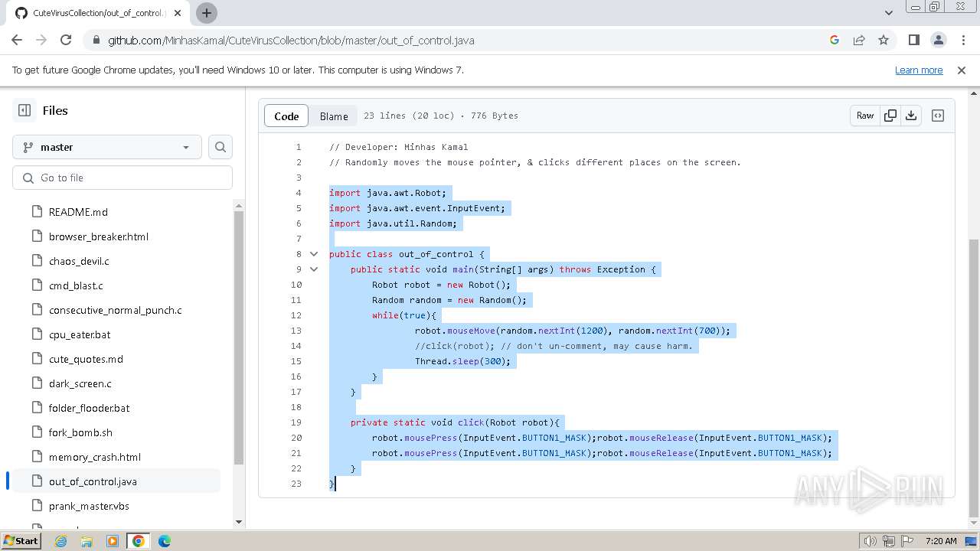Open the Windows Start menu
Viewport: 980px width, 551px height.
tap(21, 541)
